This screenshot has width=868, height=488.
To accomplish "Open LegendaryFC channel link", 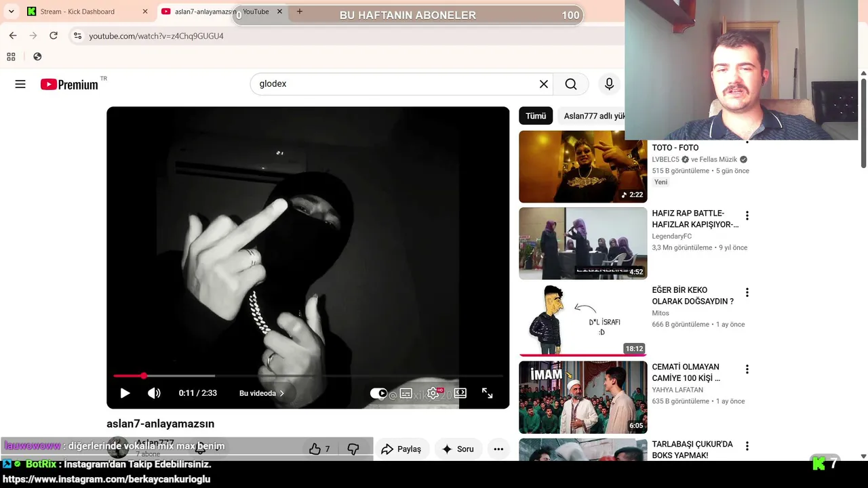I will click(672, 237).
